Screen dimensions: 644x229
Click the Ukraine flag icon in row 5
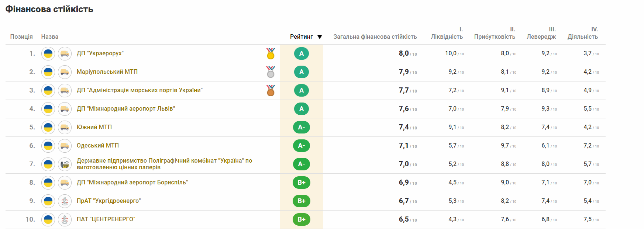[x=48, y=127]
